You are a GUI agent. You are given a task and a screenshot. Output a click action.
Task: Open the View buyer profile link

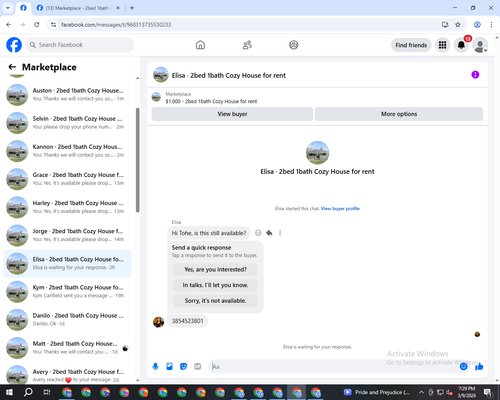coord(340,209)
